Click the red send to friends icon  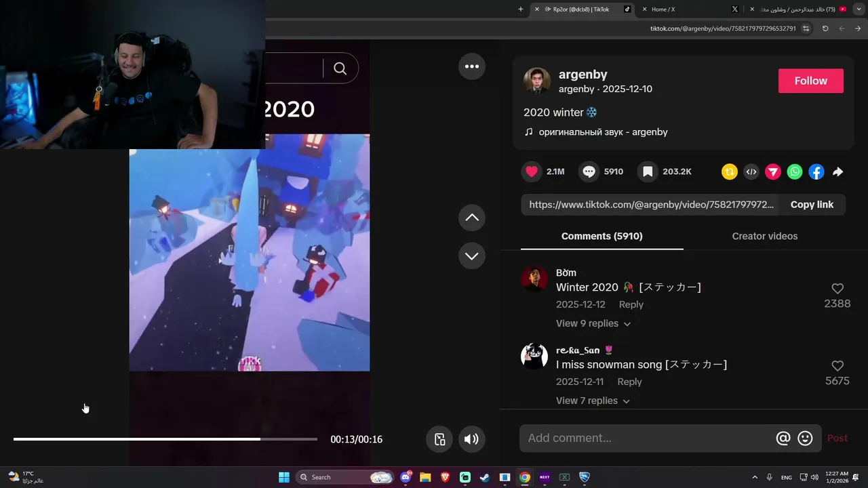coord(773,172)
